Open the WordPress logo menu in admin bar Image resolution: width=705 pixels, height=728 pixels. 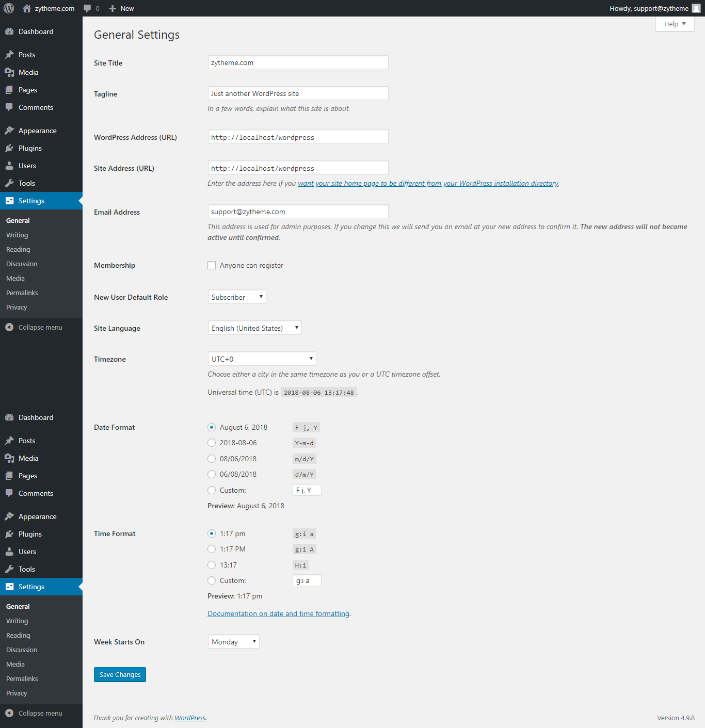click(9, 8)
